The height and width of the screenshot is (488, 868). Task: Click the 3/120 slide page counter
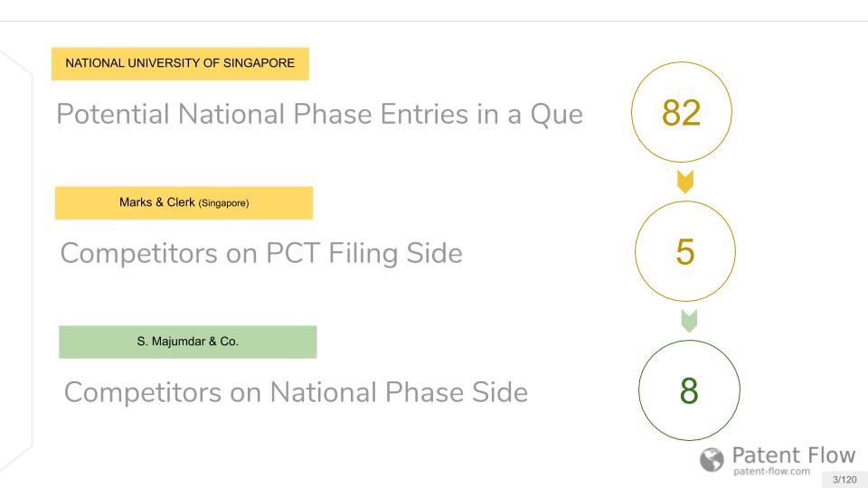click(x=844, y=480)
